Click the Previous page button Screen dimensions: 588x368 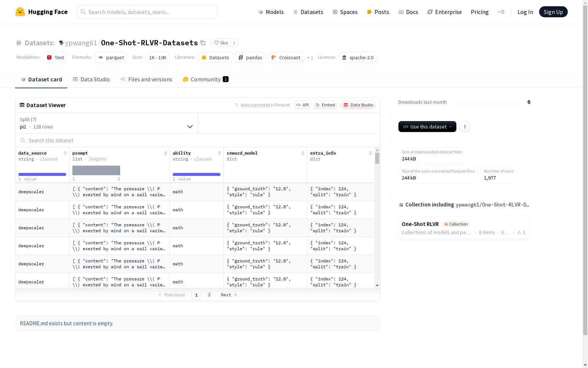tap(172, 295)
